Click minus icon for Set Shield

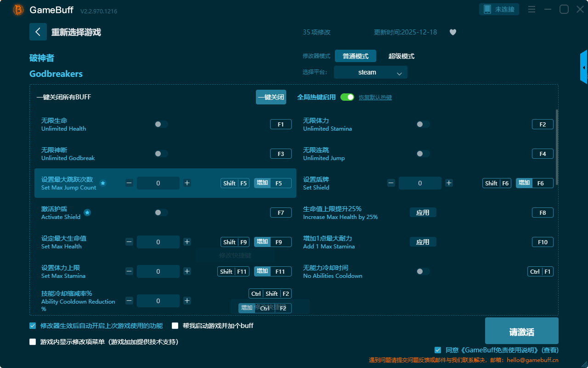[x=391, y=183]
